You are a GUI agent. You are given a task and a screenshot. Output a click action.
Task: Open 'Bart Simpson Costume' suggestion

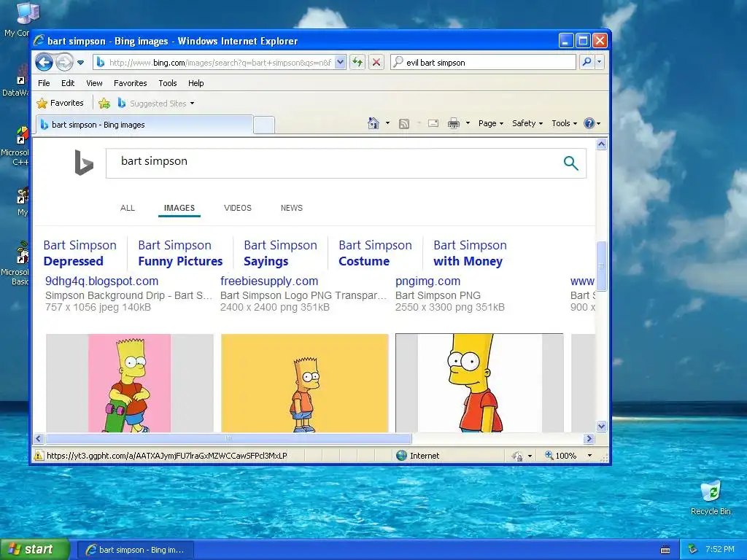[375, 253]
